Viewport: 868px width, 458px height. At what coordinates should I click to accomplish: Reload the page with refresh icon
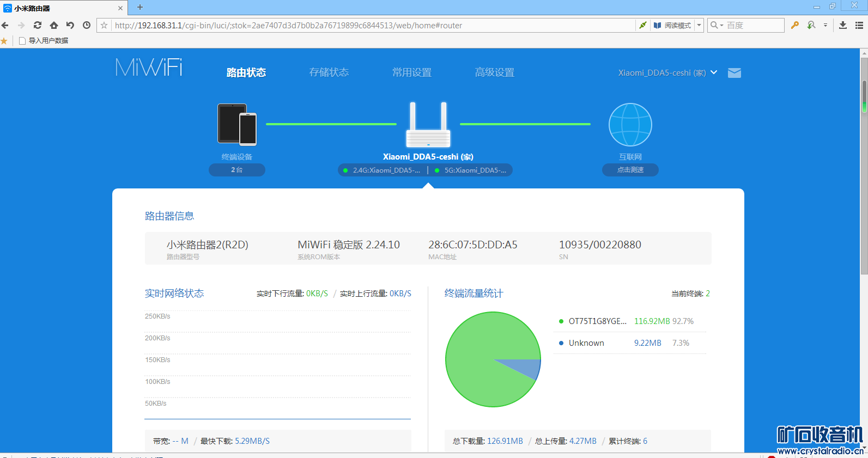coord(38,25)
